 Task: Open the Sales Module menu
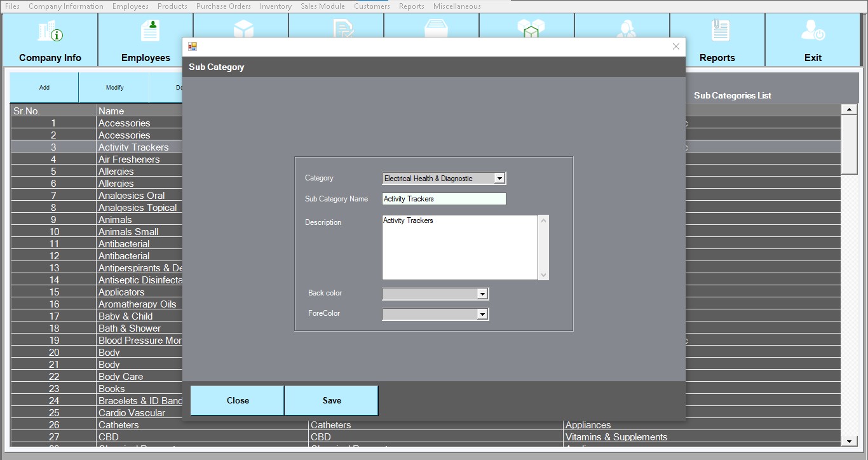tap(322, 6)
